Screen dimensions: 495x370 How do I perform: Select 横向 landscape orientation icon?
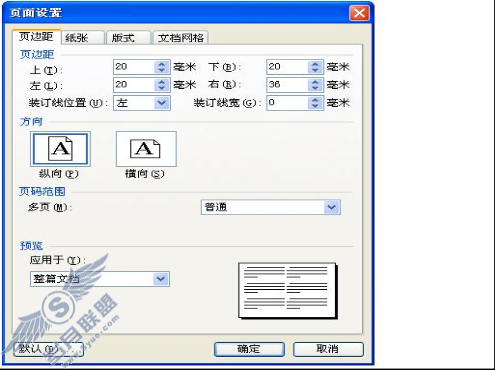146,149
